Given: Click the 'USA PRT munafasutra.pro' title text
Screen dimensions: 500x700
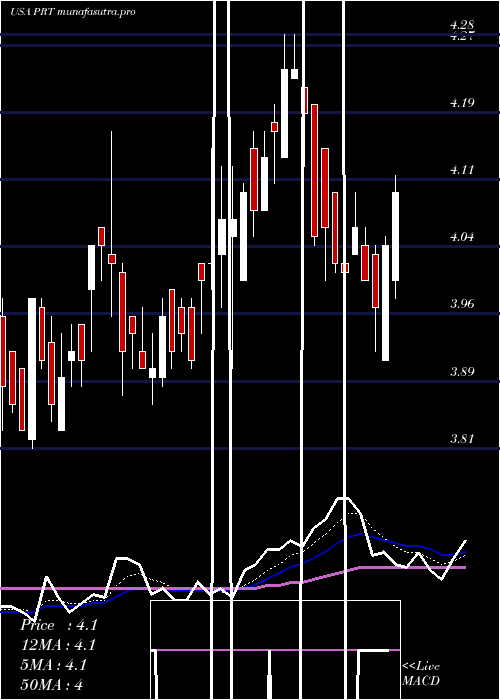Looking at the screenshot, I should (x=73, y=12).
